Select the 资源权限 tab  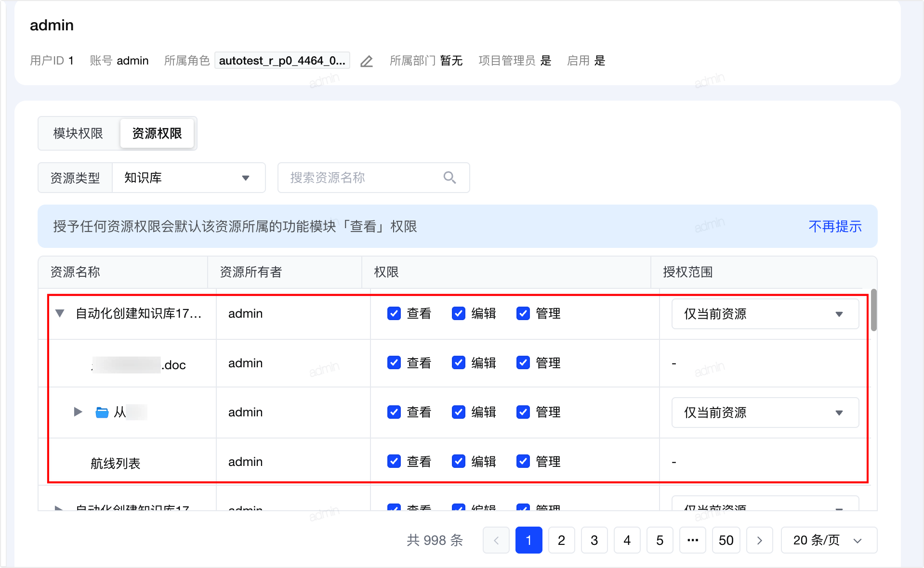click(x=157, y=133)
